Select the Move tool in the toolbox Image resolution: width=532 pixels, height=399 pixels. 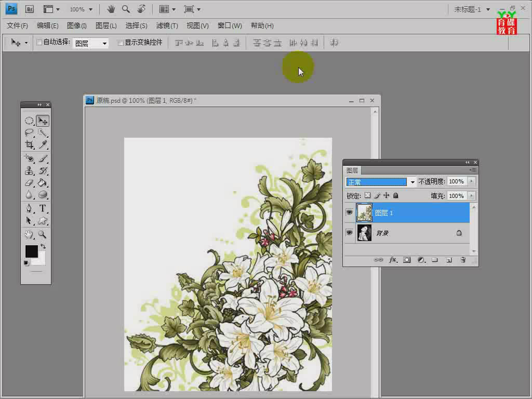43,121
